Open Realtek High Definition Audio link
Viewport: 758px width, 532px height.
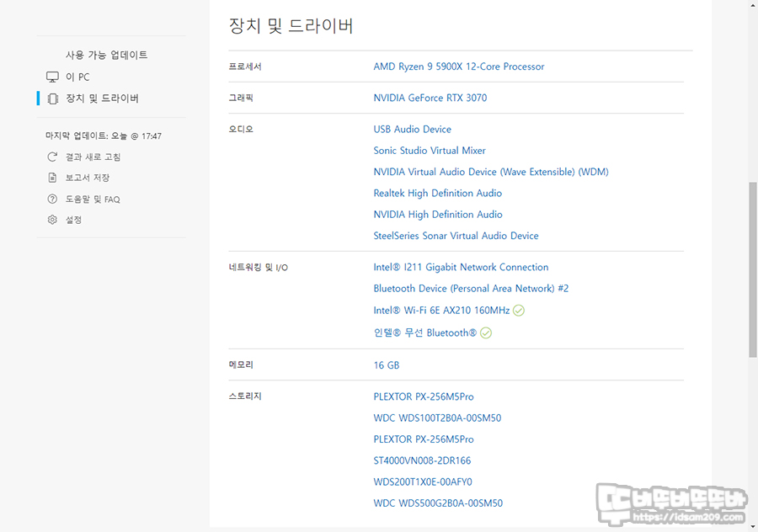click(437, 194)
